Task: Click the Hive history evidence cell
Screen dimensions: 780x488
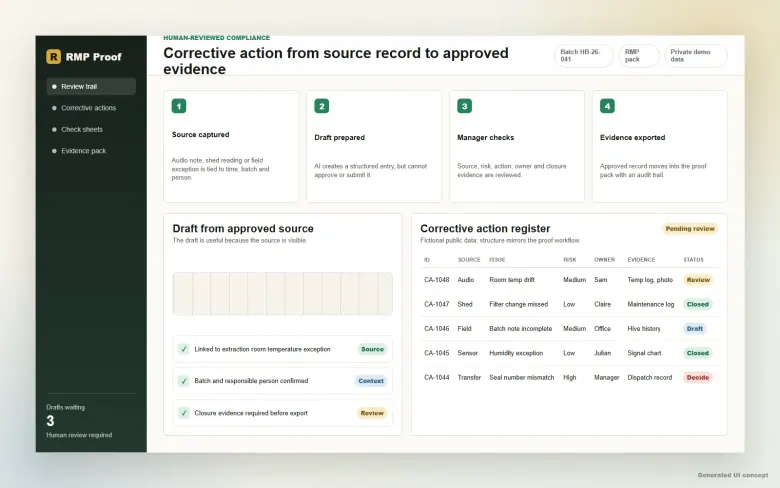Action: pyautogui.click(x=644, y=328)
